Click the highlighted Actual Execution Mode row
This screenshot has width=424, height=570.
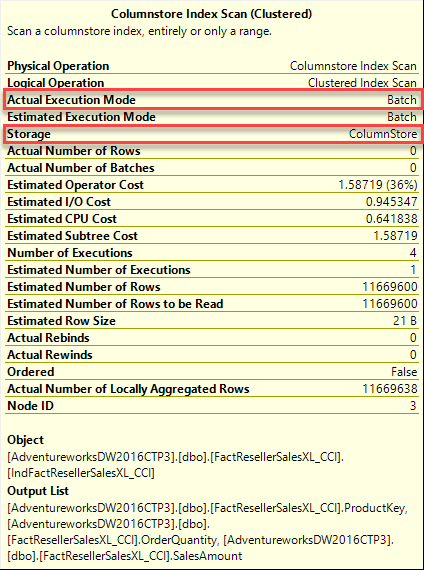pyautogui.click(x=213, y=100)
